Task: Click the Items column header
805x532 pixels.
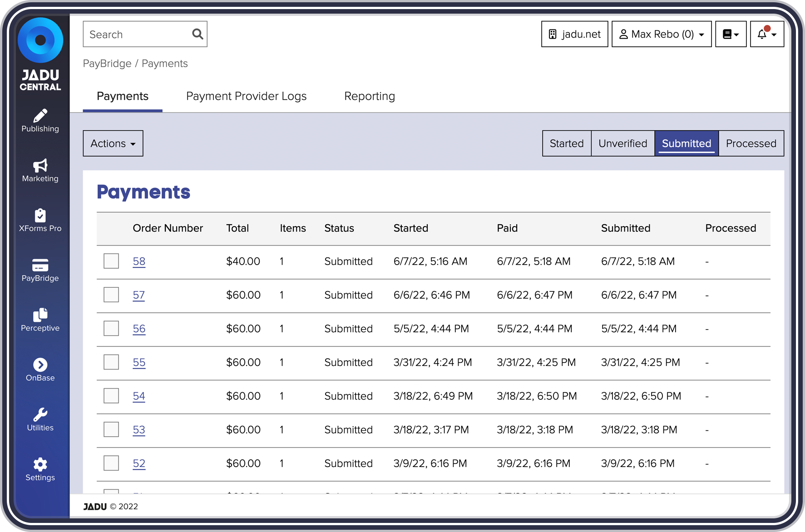Action: coord(293,228)
